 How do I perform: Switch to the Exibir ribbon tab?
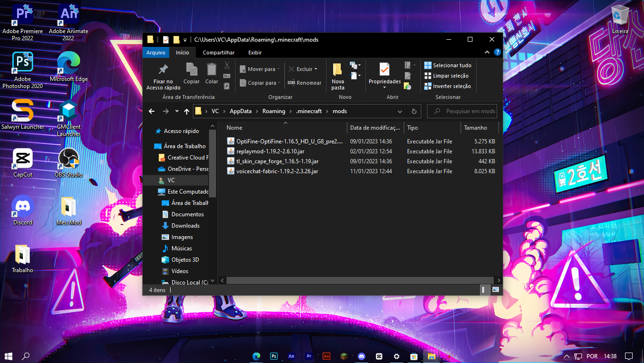click(255, 53)
